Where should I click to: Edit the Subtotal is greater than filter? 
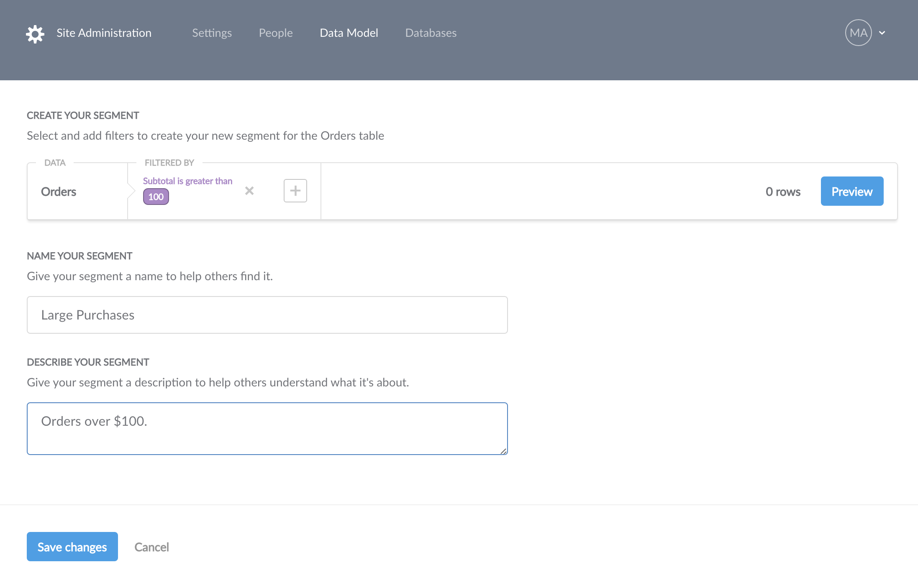pos(187,181)
